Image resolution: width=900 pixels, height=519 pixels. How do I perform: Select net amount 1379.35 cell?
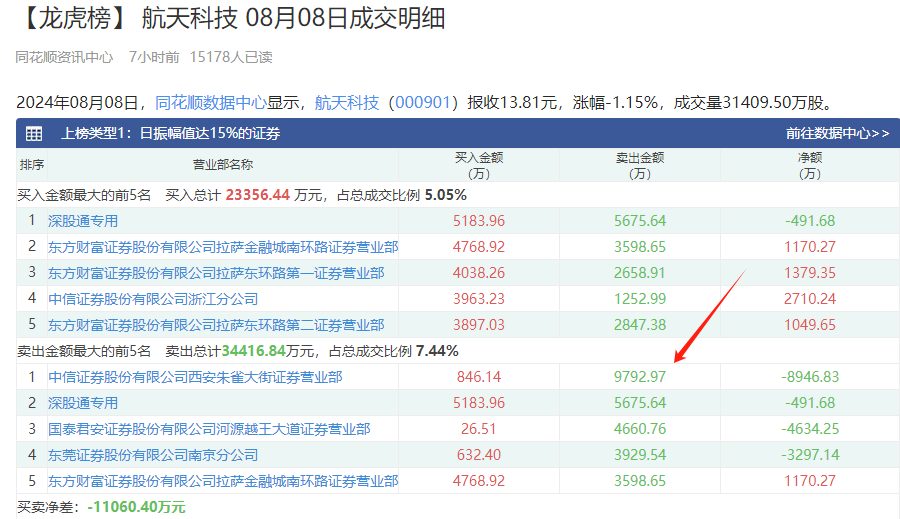(810, 273)
